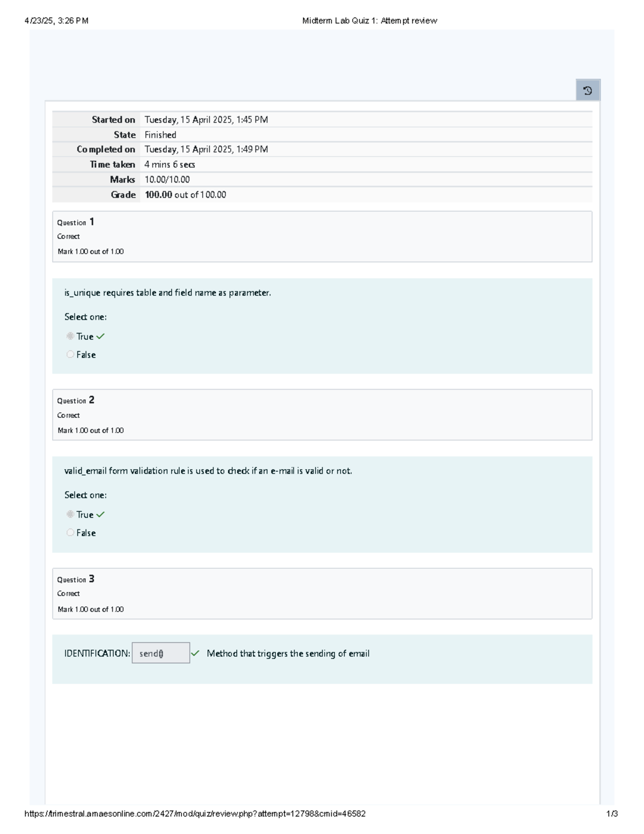Click the State value 'Finished'
Viewport: 644px width, 834px height.
pos(160,135)
